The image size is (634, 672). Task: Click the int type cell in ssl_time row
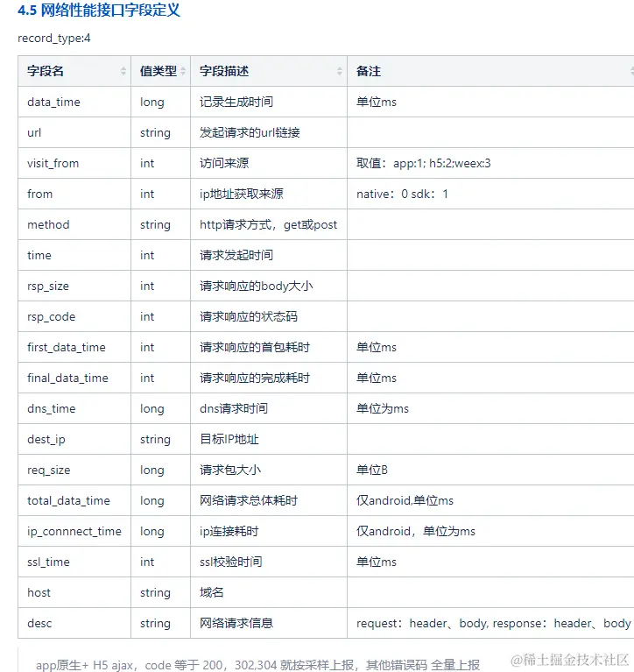click(x=160, y=562)
